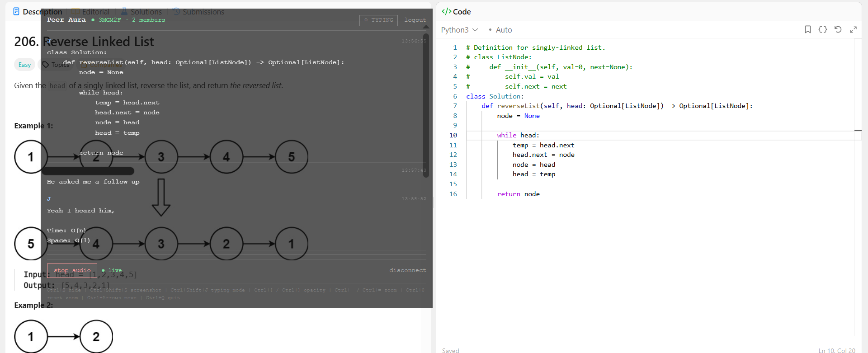
Task: Click 'Space: O(1)' in the overlay message
Action: pyautogui.click(x=69, y=240)
